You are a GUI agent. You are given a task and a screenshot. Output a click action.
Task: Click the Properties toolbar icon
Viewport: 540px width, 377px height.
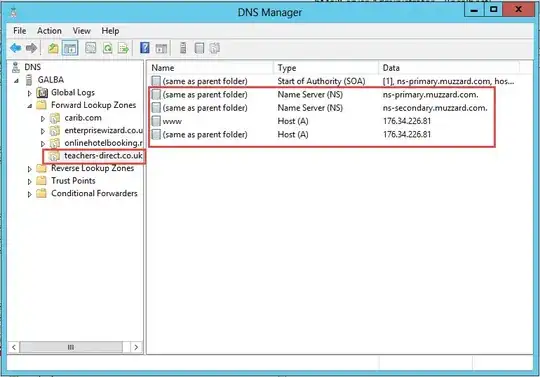(x=91, y=48)
